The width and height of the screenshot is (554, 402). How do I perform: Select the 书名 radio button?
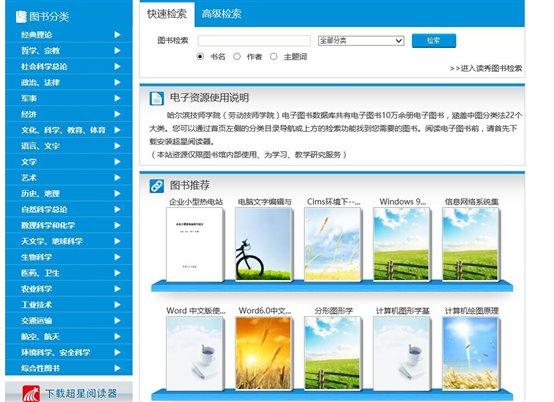pyautogui.click(x=200, y=57)
